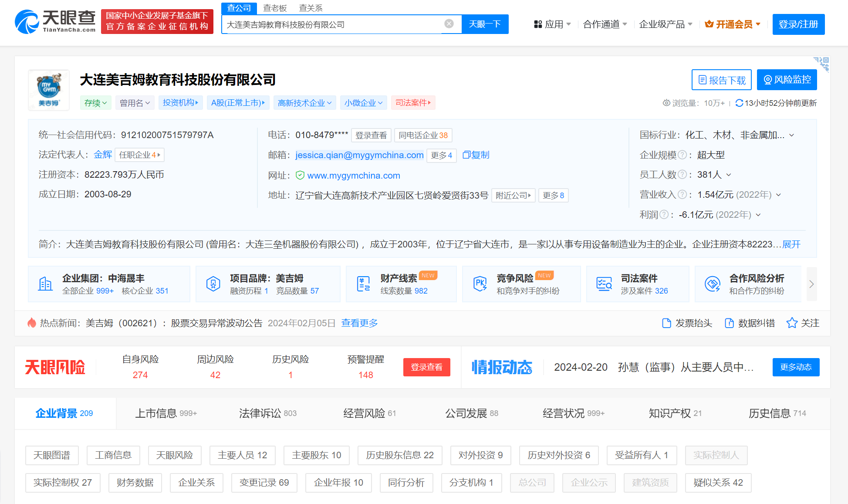848x504 pixels.
Task: Open the 企业背景 tab
Action: [64, 413]
